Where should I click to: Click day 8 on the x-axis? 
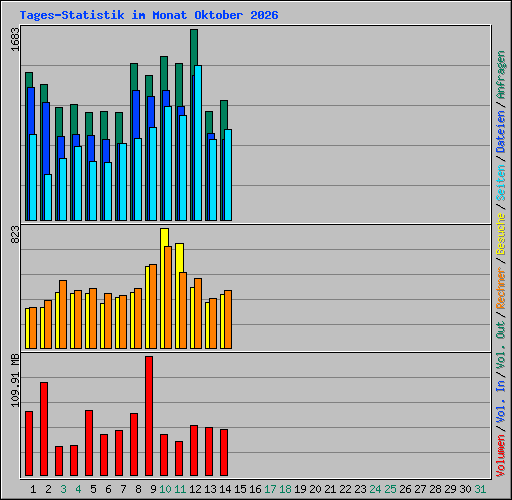pyautogui.click(x=138, y=489)
